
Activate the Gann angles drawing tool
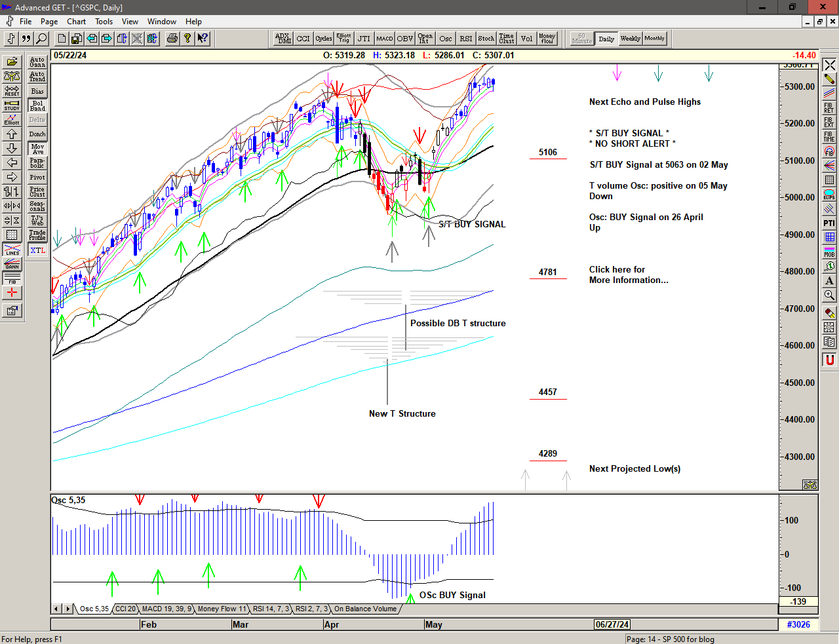[12, 264]
